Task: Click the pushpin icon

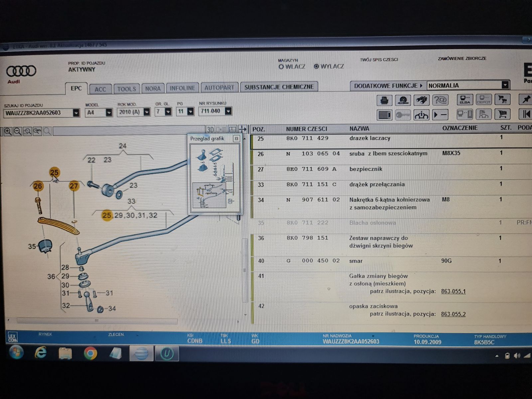Action: tap(526, 99)
